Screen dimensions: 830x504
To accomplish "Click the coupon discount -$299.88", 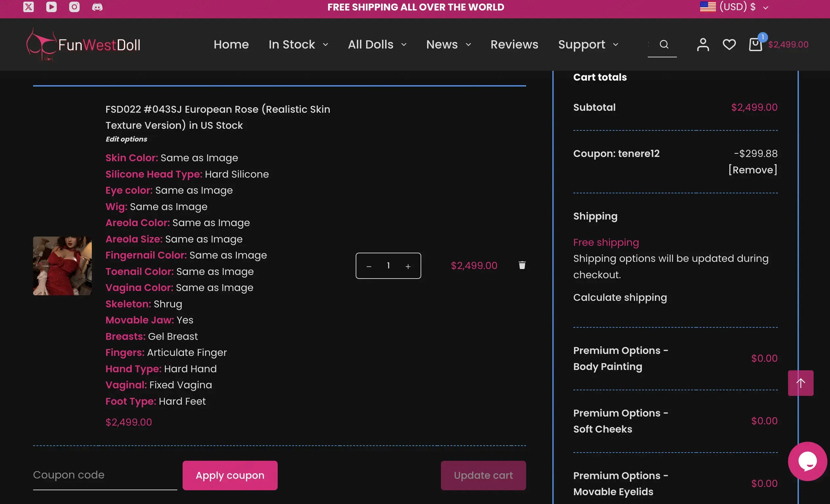I will 756,153.
